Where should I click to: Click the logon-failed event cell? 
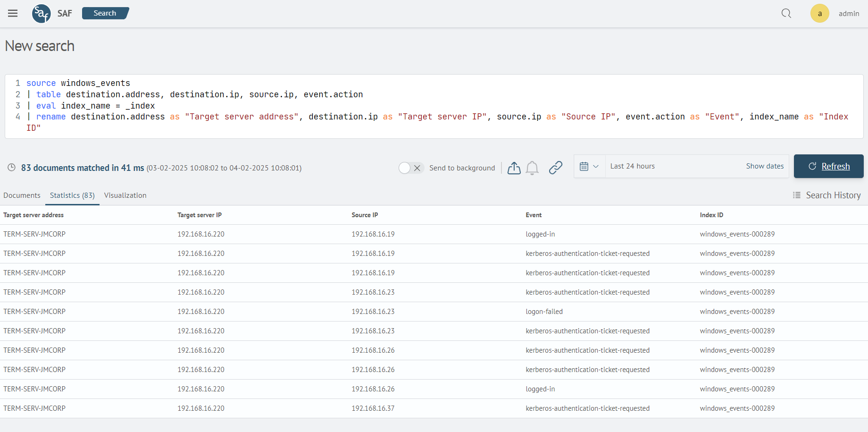tap(544, 312)
